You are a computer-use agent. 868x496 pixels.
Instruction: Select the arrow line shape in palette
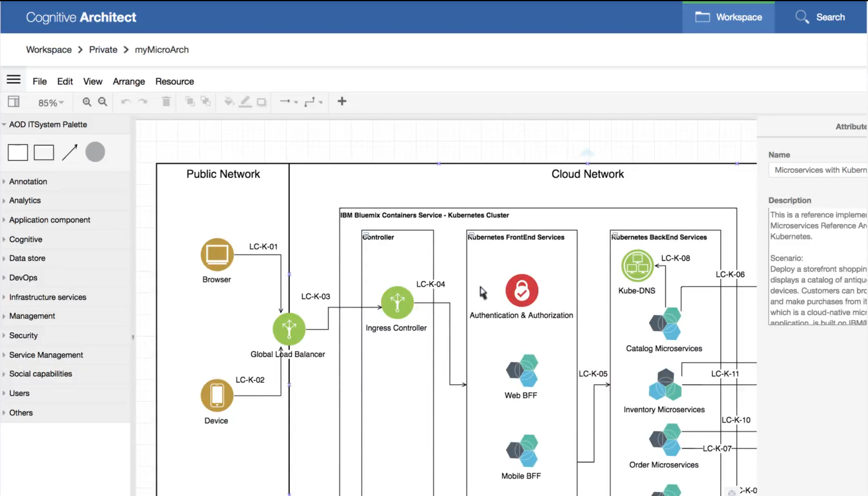(x=70, y=152)
